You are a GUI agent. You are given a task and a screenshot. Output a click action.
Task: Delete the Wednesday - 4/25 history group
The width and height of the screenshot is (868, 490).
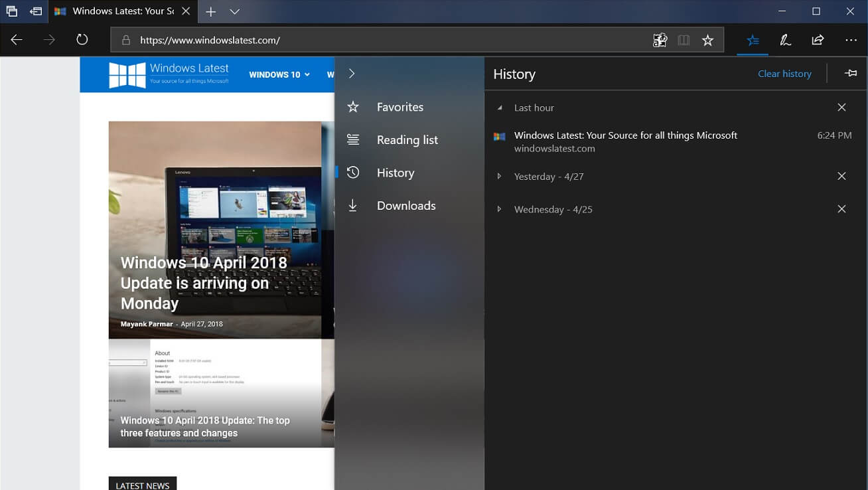(841, 209)
